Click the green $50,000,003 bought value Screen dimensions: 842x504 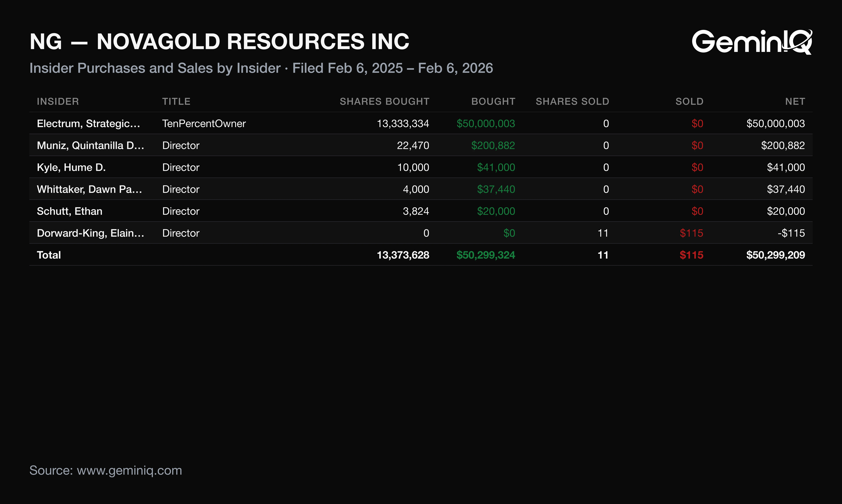[x=486, y=123]
